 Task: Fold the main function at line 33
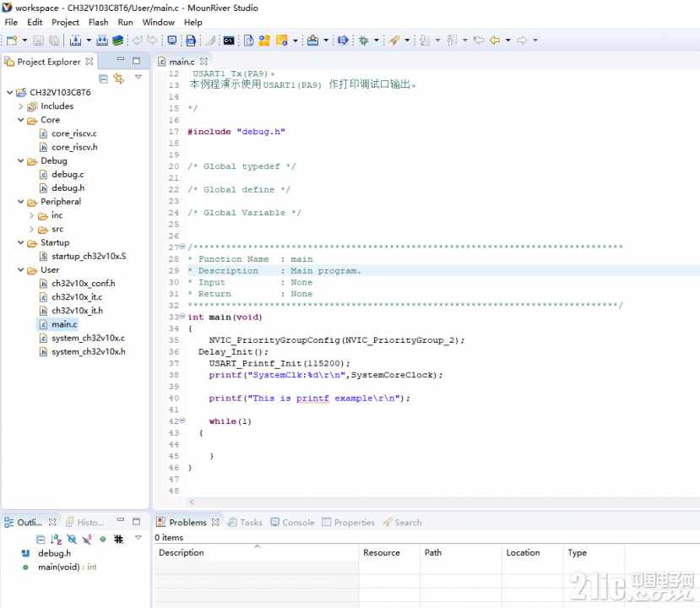182,316
